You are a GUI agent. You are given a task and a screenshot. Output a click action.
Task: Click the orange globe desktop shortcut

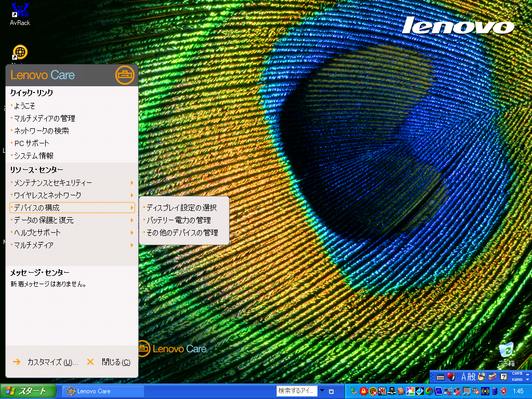click(20, 52)
